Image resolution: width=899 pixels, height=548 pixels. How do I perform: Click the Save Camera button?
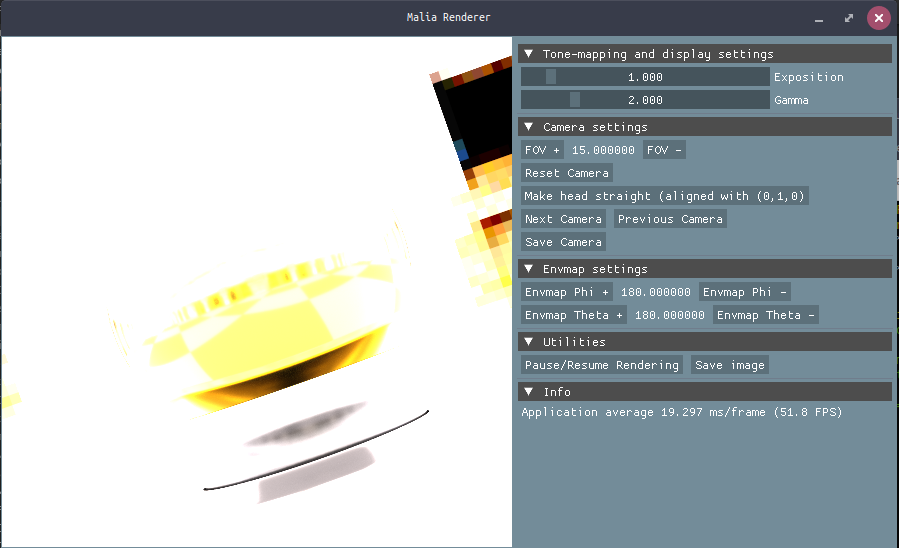tap(563, 242)
